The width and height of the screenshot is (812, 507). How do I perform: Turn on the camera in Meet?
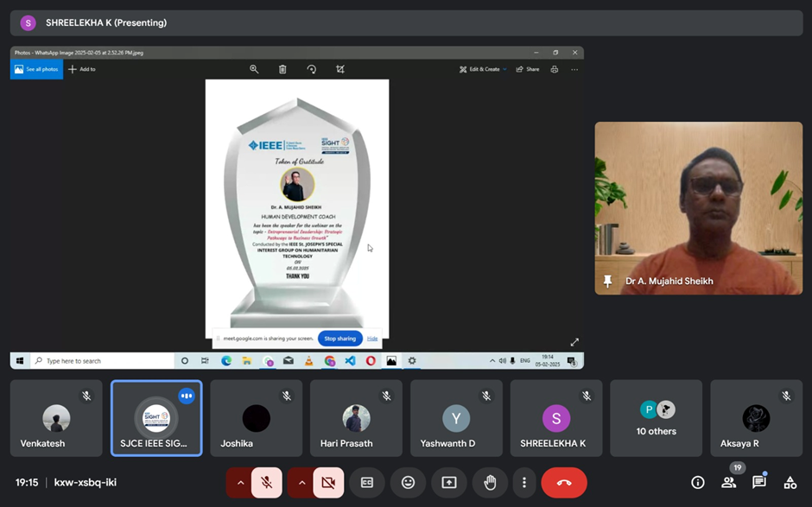pos(328,483)
